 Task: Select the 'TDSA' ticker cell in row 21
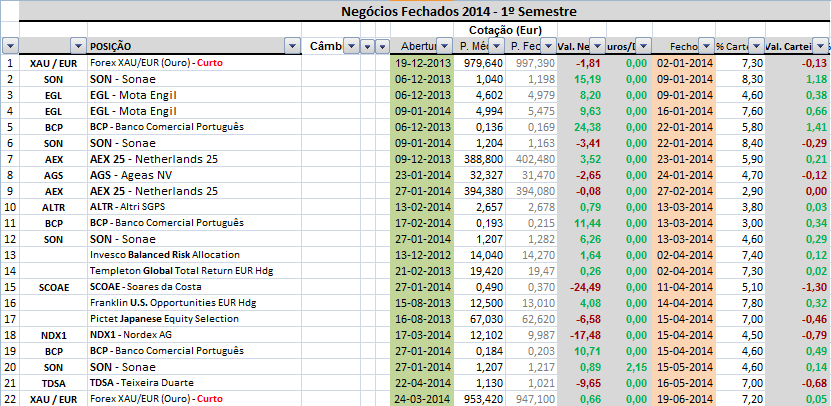pos(53,383)
